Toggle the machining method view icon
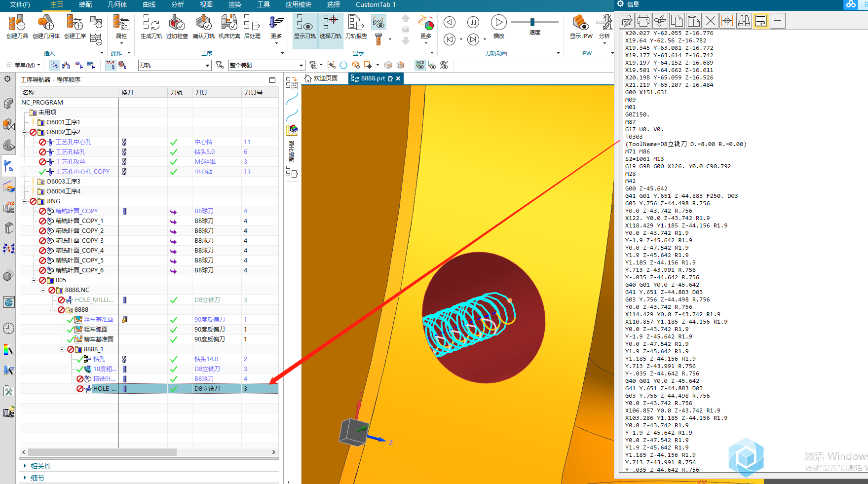868x484 pixels. 91,65
